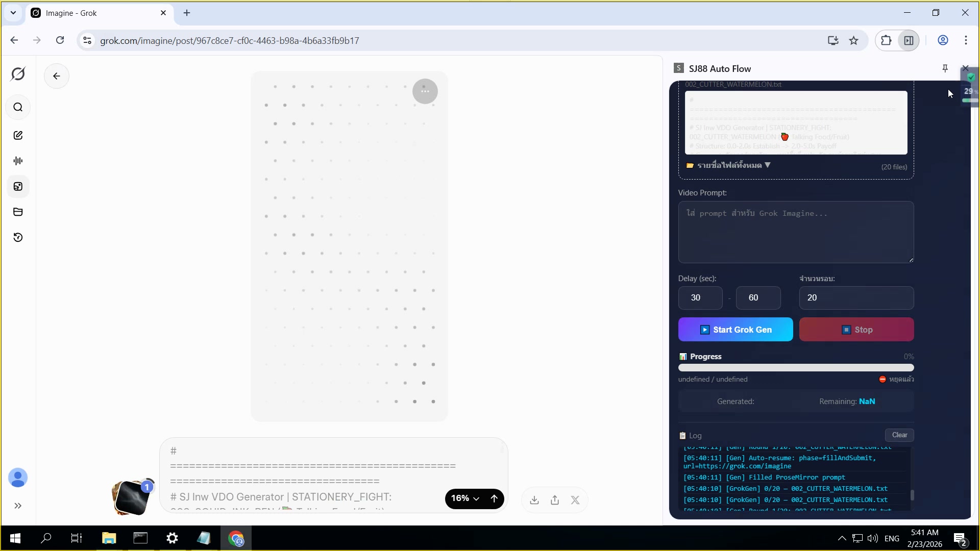980x551 pixels.
Task: Click the Progress bar
Action: [795, 368]
